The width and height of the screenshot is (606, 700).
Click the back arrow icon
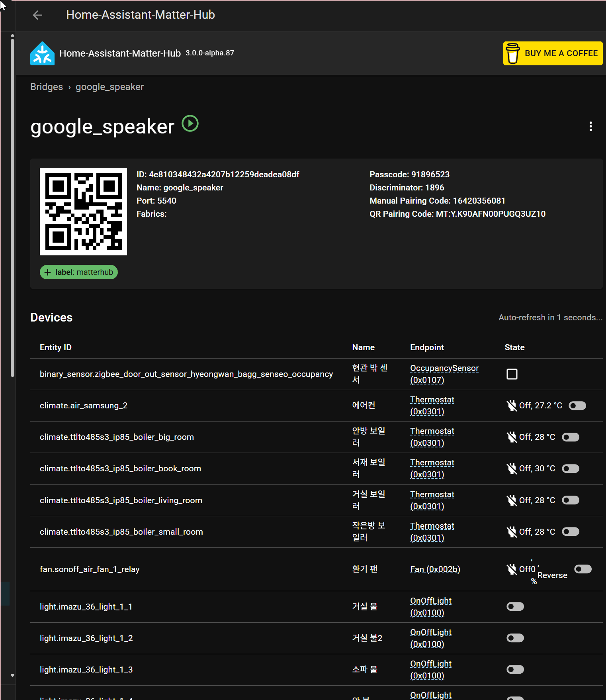[37, 15]
